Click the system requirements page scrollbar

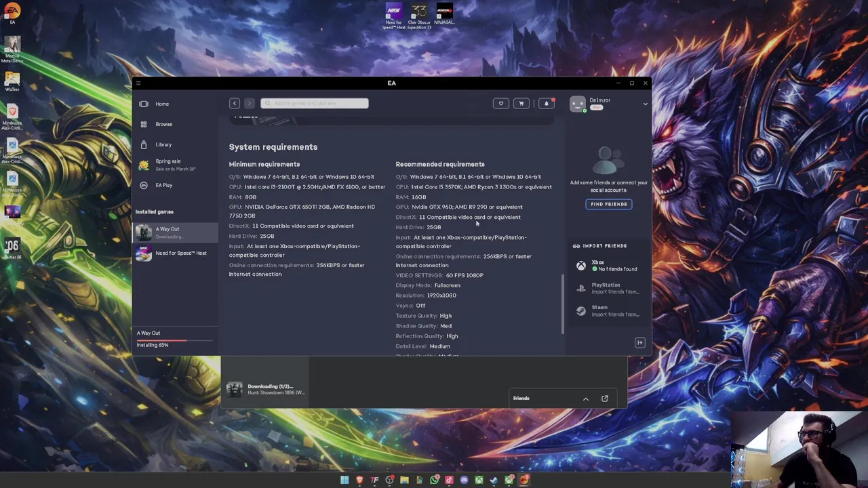562,304
